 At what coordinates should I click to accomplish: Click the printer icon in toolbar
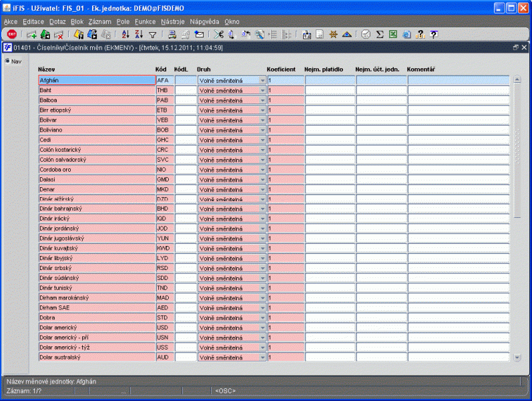[172, 34]
